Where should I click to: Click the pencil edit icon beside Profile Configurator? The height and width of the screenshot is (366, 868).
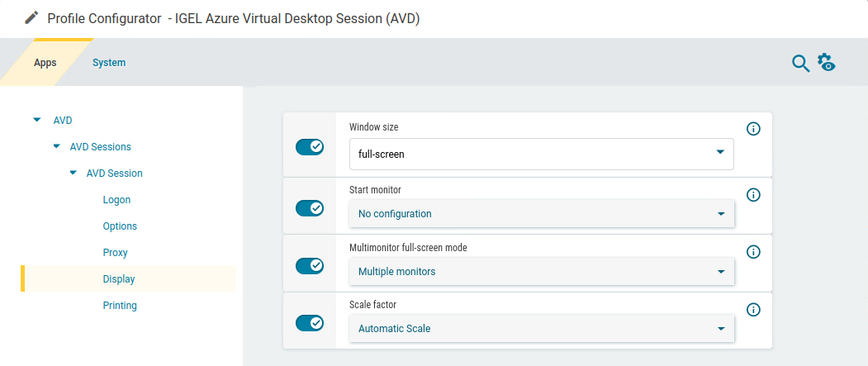coord(31,18)
